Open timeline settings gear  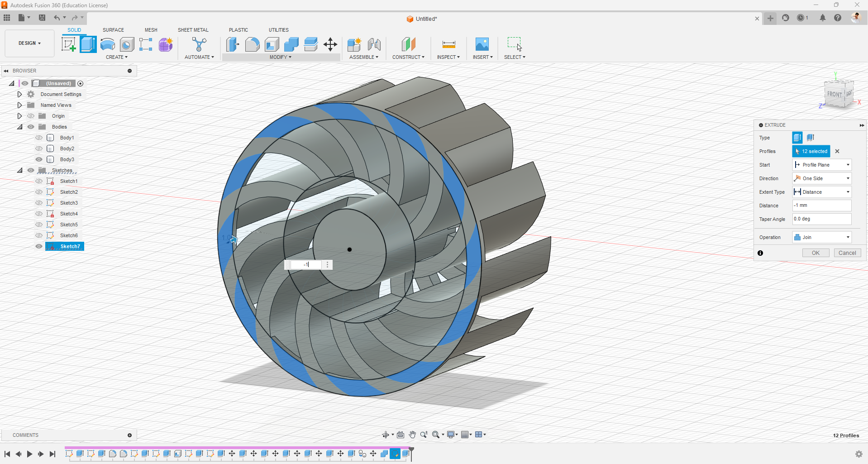pyautogui.click(x=858, y=454)
